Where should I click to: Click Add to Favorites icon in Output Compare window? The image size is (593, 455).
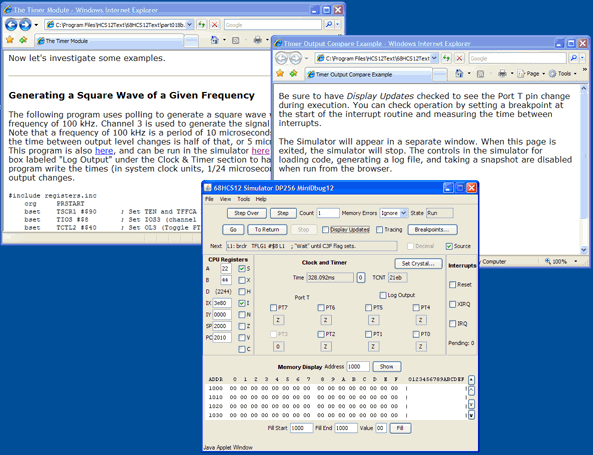click(x=293, y=73)
